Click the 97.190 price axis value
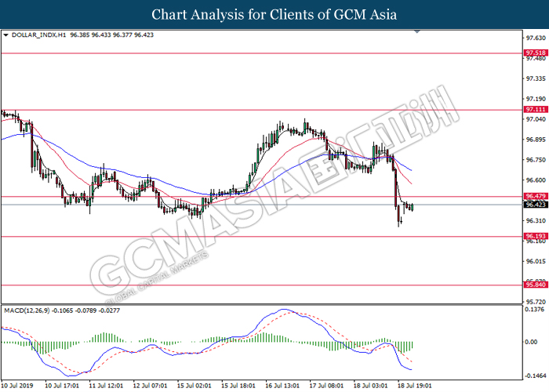 click(x=536, y=99)
